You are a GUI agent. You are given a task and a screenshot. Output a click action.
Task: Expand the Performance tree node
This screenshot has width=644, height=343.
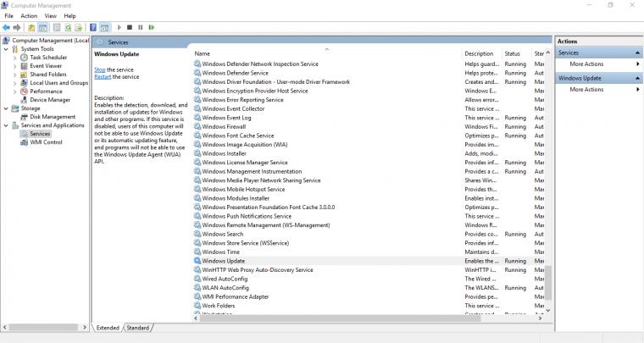pyautogui.click(x=14, y=91)
